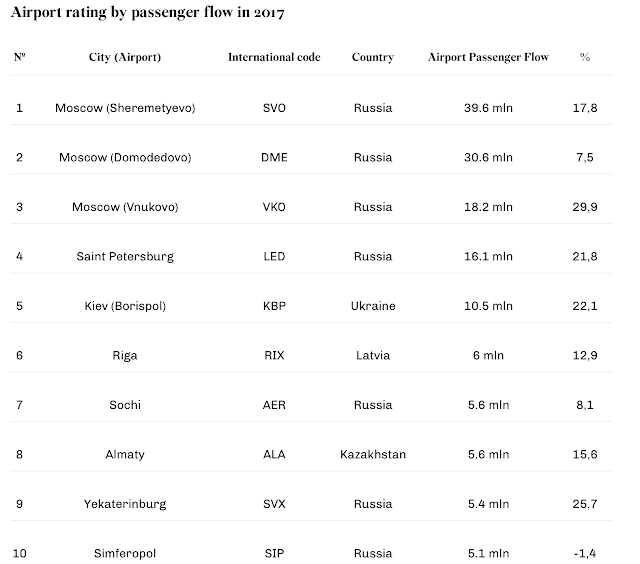
Task: Click the DME airport code
Action: [274, 157]
